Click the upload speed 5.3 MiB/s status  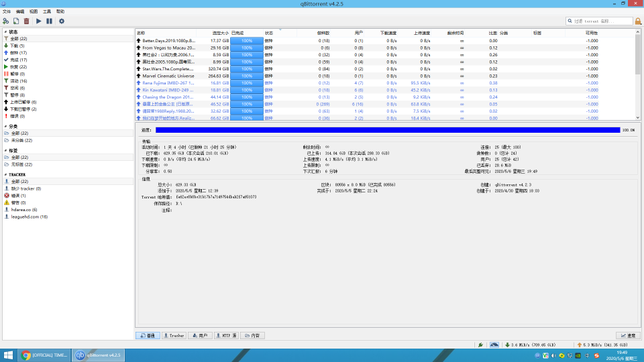tap(602, 345)
